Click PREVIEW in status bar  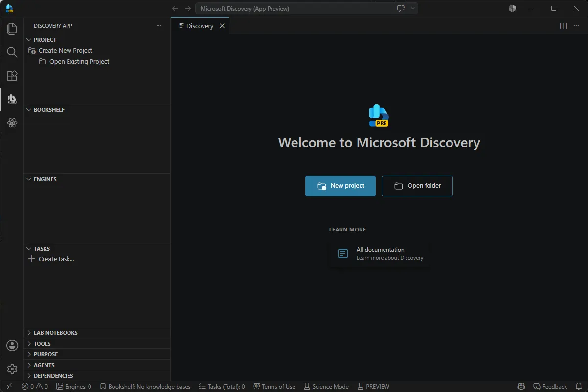click(x=373, y=386)
